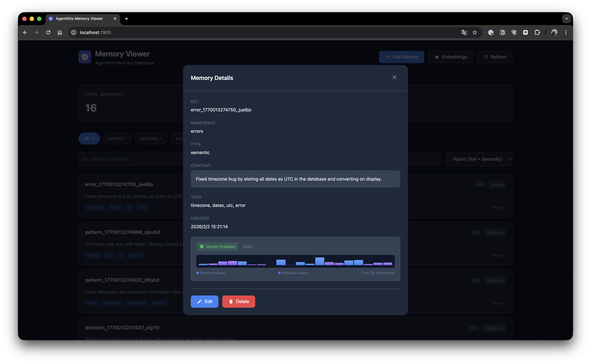Bookmark page with star icon
This screenshot has width=591, height=364.
pos(475,32)
